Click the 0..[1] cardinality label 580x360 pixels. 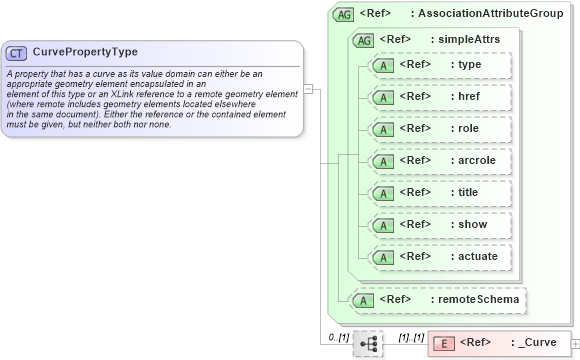click(339, 337)
